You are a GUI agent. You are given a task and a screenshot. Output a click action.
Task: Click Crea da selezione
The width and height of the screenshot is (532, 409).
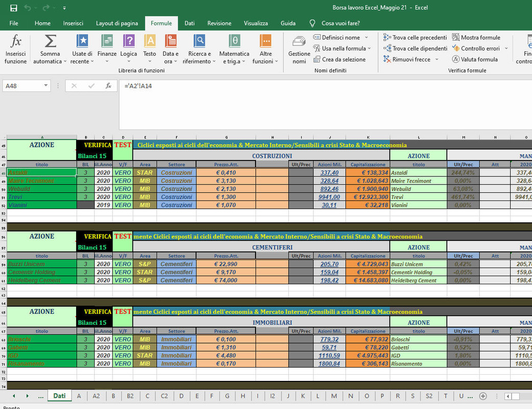click(x=339, y=59)
